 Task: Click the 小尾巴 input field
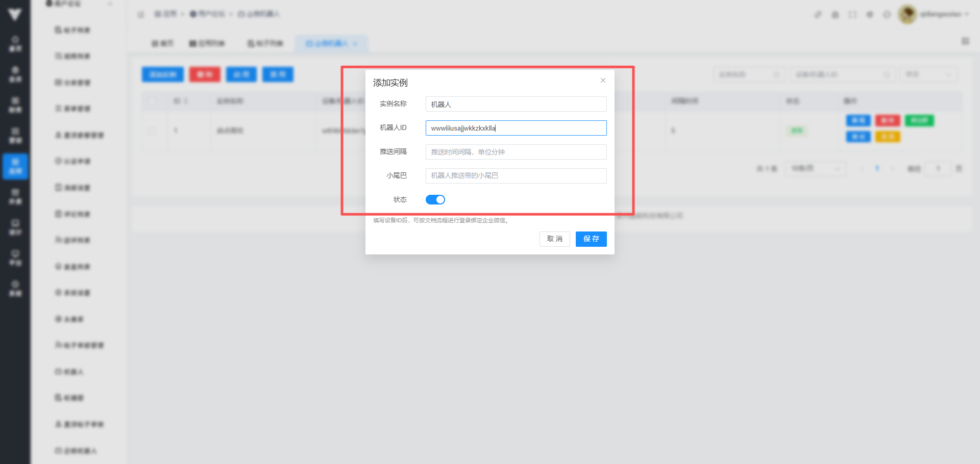(x=516, y=176)
